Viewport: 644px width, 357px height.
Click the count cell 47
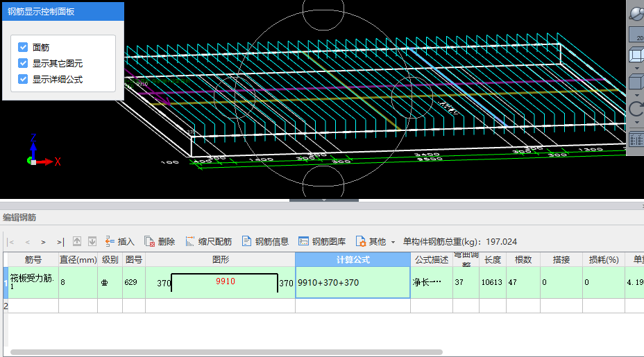coord(523,282)
